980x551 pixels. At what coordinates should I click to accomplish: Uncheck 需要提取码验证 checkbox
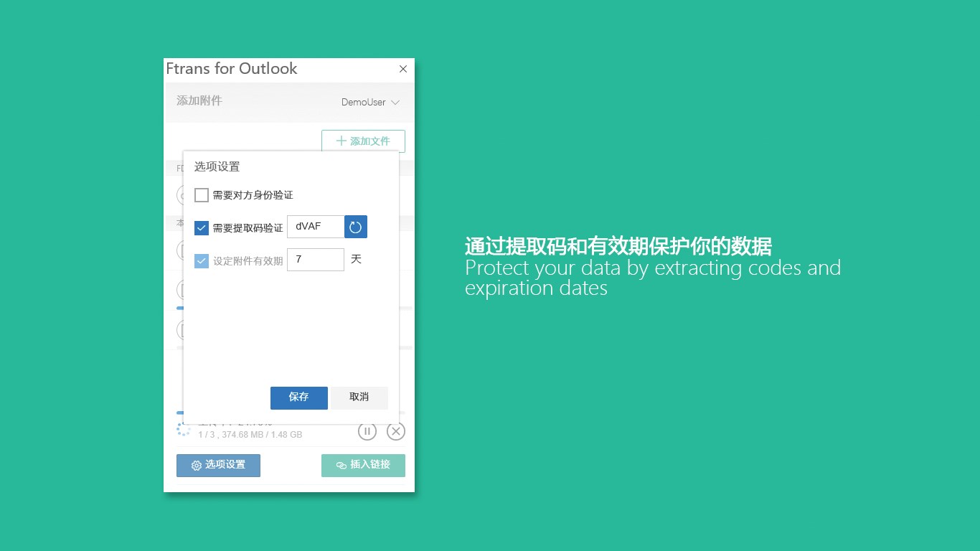tap(202, 228)
